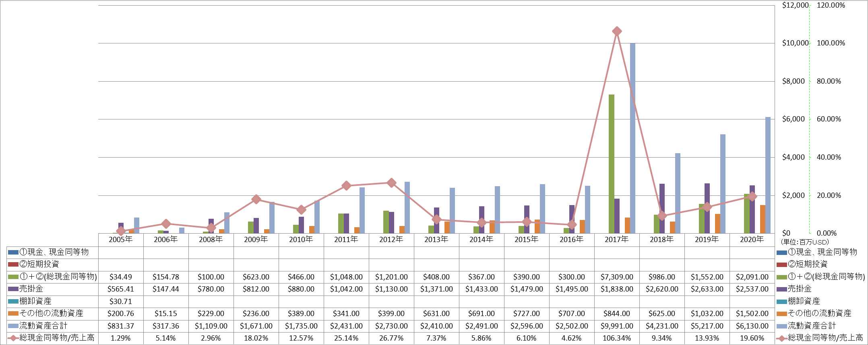The image size is (868, 345).
Task: Select the 106.34% ratio cell
Action: (x=617, y=338)
